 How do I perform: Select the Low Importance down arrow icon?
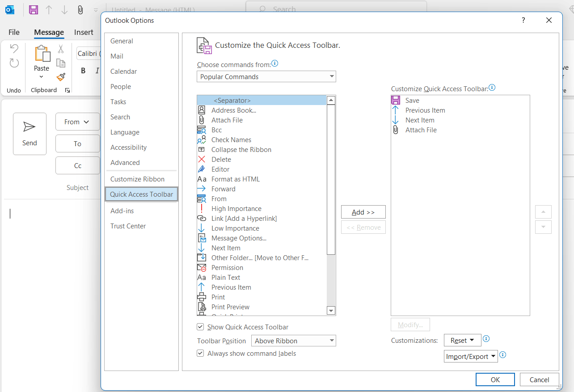(x=202, y=228)
